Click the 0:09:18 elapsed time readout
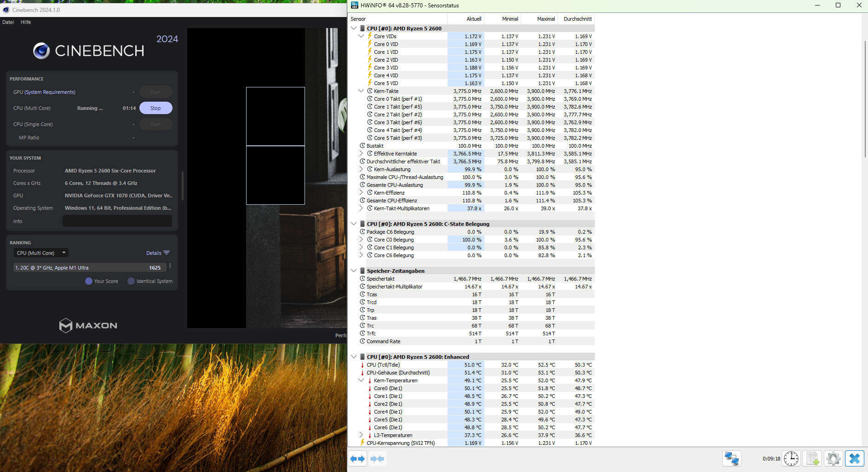Screen dimensions: 868x472 coord(771,459)
